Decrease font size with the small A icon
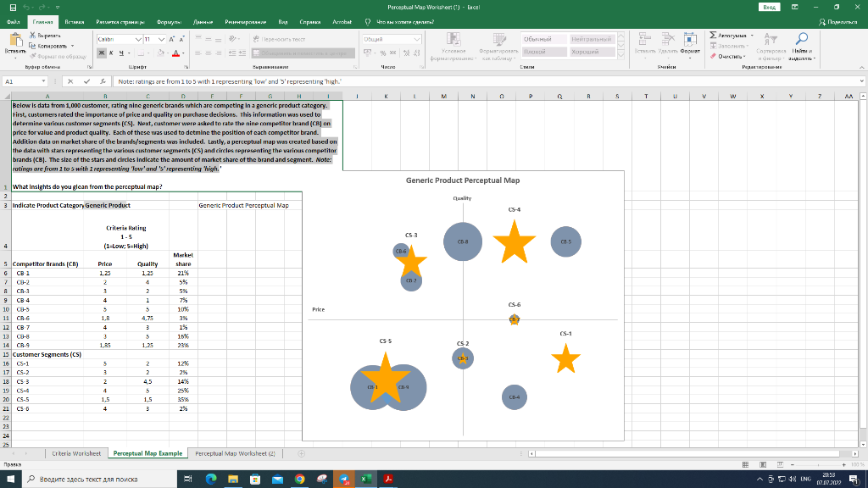 181,39
